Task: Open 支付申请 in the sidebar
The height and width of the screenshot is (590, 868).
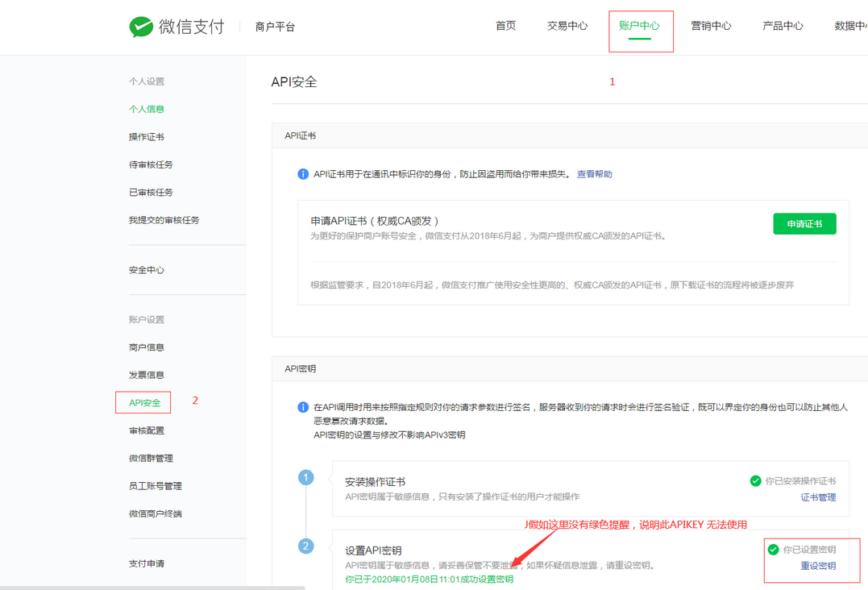Action: (x=147, y=563)
